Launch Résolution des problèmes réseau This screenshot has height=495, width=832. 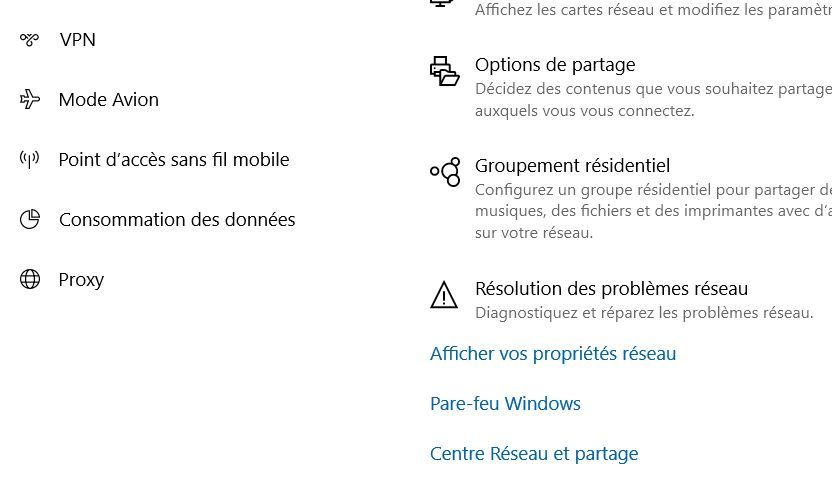pyautogui.click(x=611, y=289)
